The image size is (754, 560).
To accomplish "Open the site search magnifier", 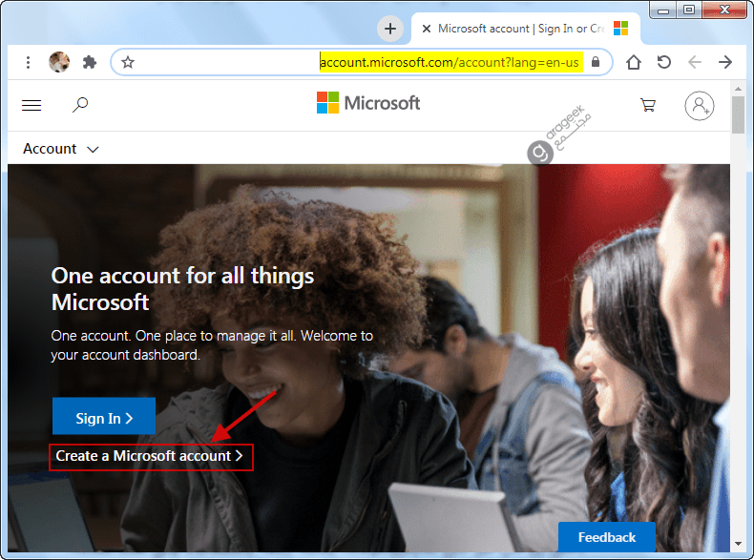I will point(80,105).
